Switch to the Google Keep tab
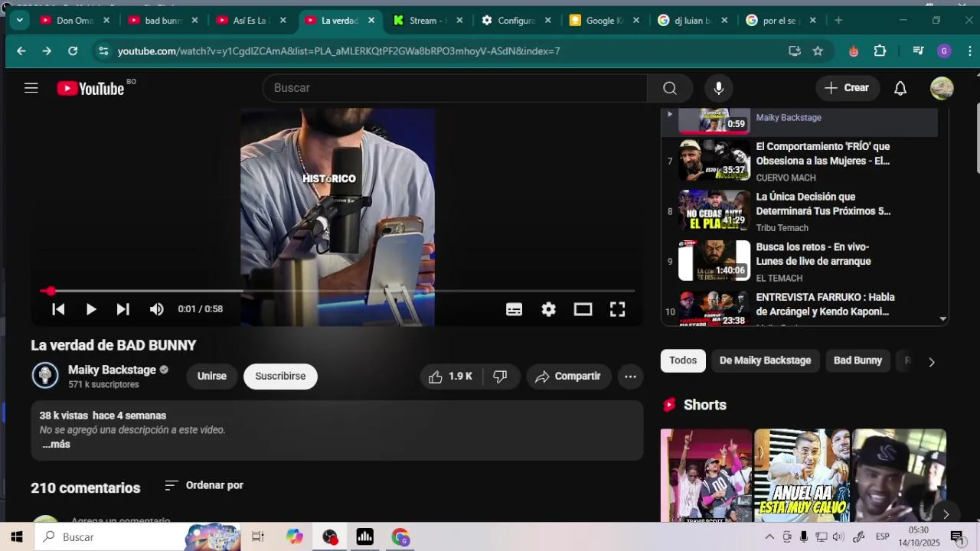This screenshot has width=980, height=551. tap(605, 21)
